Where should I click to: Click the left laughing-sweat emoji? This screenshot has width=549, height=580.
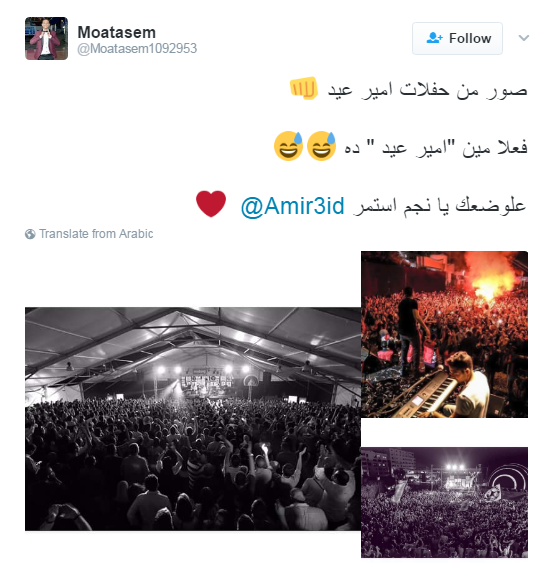point(288,146)
